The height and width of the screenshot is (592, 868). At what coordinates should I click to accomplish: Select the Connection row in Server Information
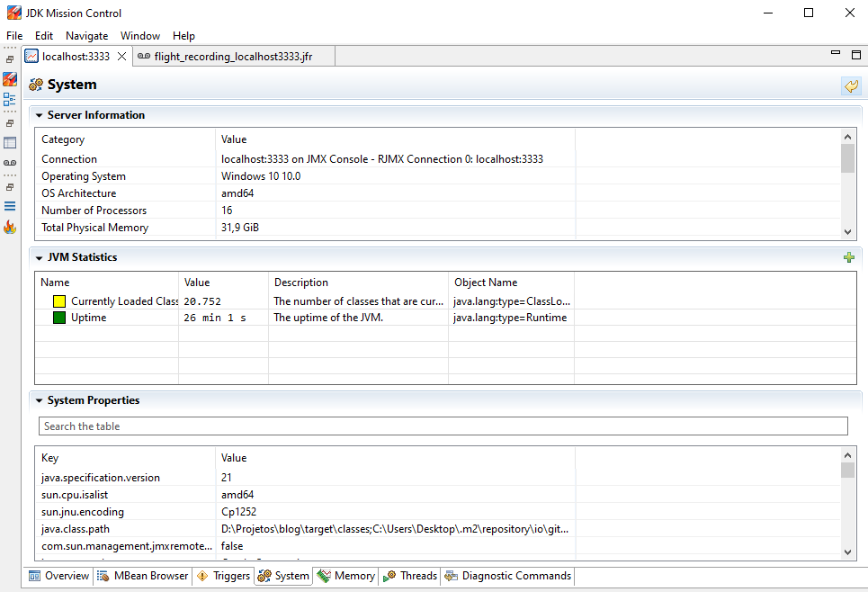click(438, 159)
